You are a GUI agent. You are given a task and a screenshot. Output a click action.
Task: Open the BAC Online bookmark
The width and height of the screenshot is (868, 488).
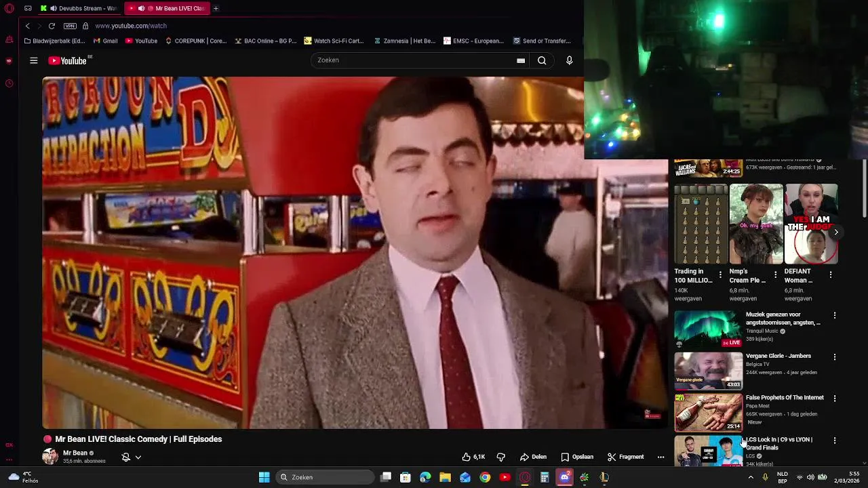(x=266, y=41)
